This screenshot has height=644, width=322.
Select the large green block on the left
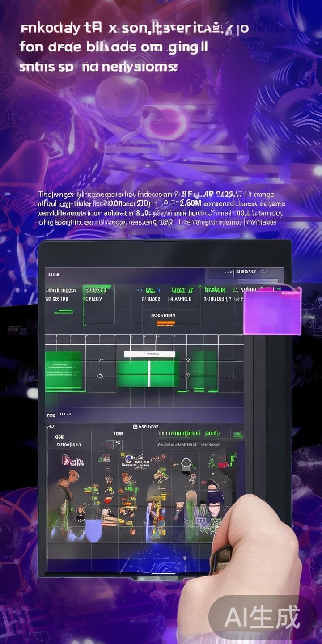coord(64,371)
